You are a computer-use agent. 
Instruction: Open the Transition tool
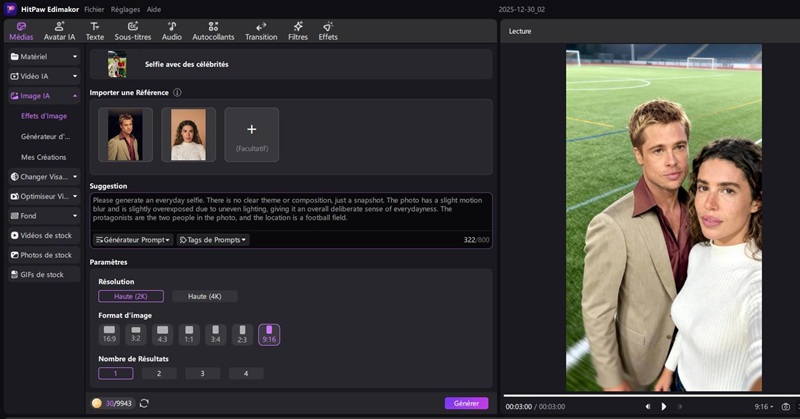click(x=261, y=30)
